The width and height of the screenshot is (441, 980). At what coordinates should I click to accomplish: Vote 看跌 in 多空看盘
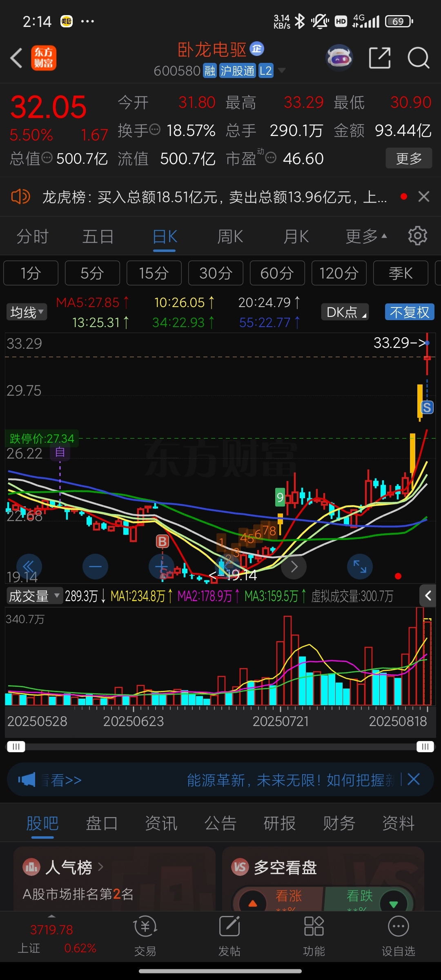[369, 898]
